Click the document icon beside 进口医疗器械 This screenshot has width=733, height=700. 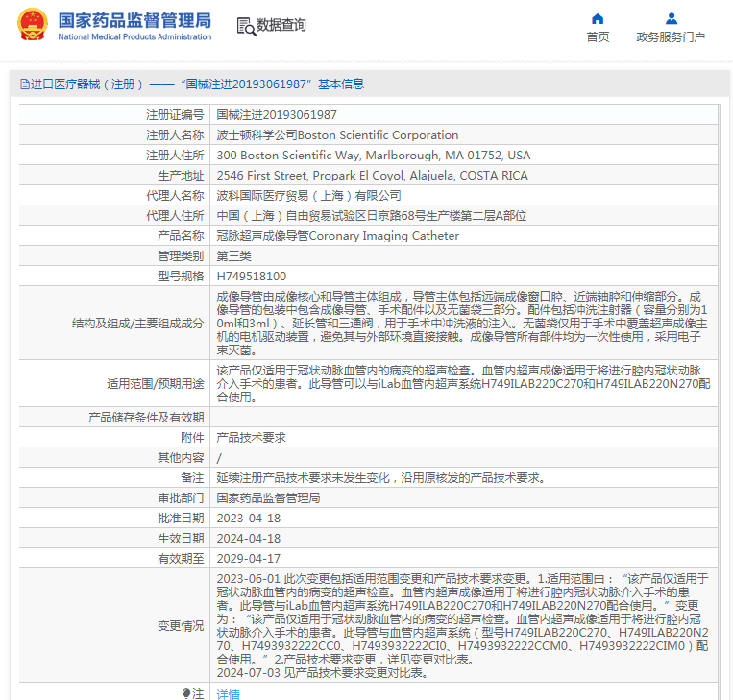(x=24, y=84)
